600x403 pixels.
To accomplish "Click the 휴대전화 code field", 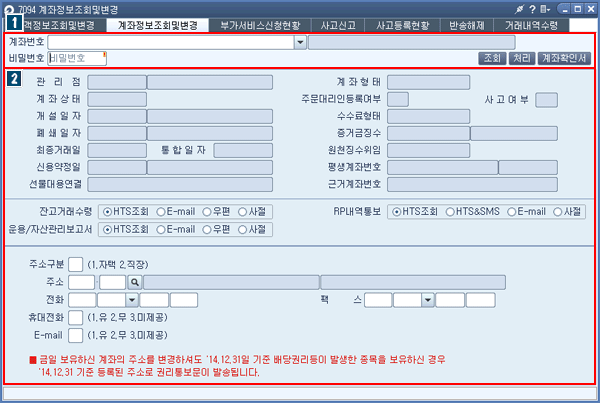I will click(x=75, y=318).
